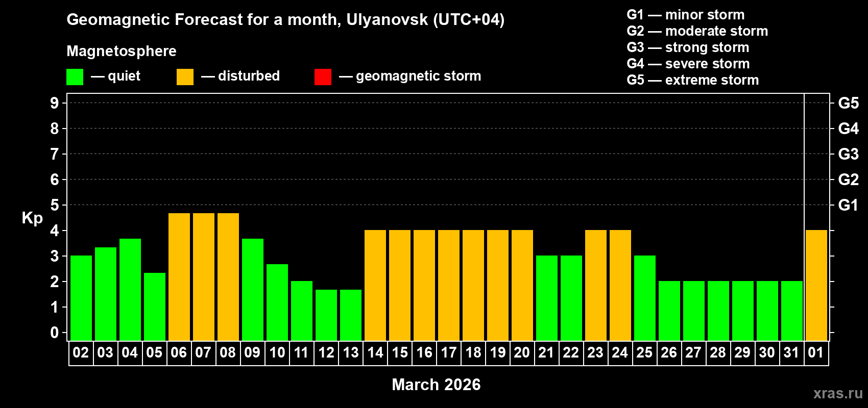Select the orange bar for March 17
The height and width of the screenshot is (408, 868).
click(x=449, y=286)
